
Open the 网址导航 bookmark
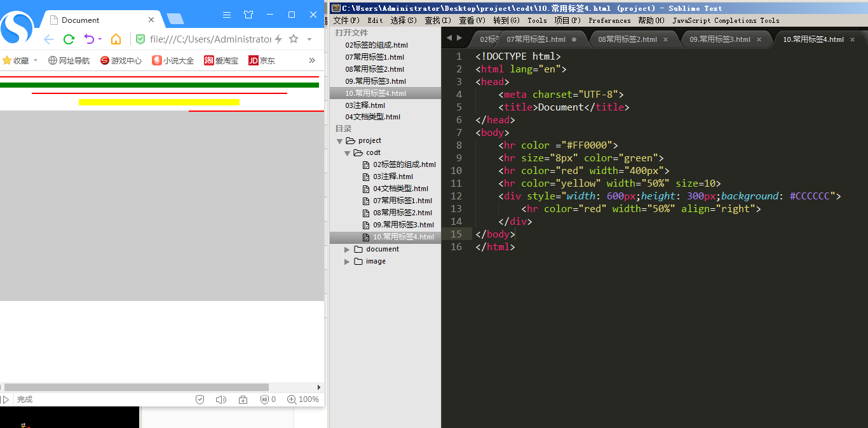[69, 61]
